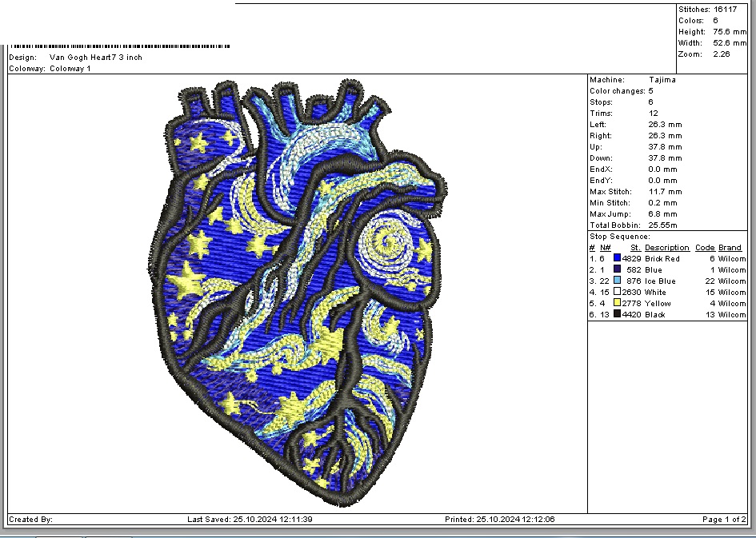Select the 'EndY:' label
The width and height of the screenshot is (756, 538).
click(601, 181)
